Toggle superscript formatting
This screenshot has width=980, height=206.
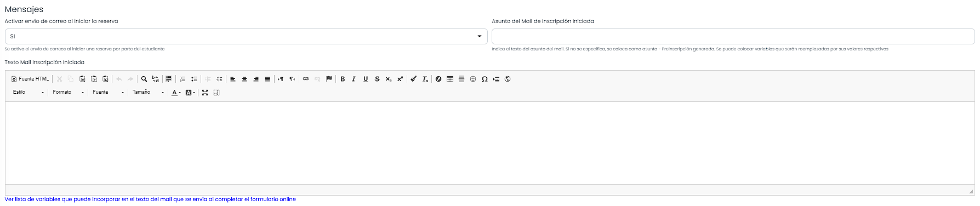(400, 79)
